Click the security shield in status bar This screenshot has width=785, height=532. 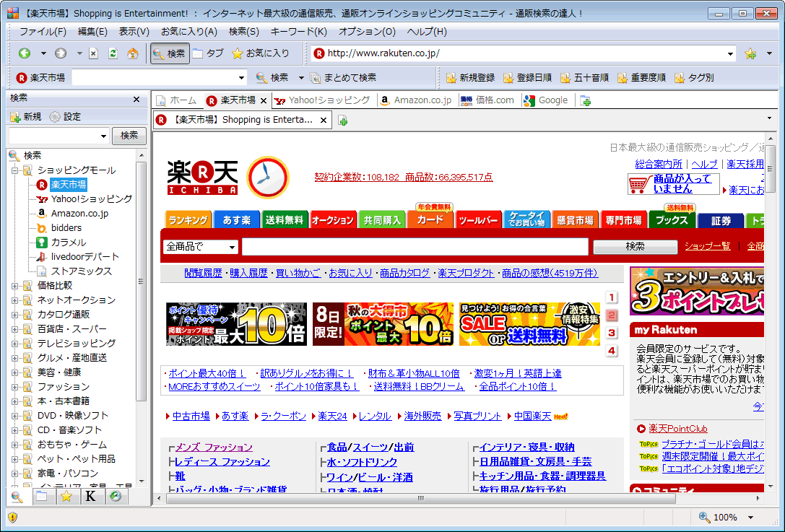[13, 517]
